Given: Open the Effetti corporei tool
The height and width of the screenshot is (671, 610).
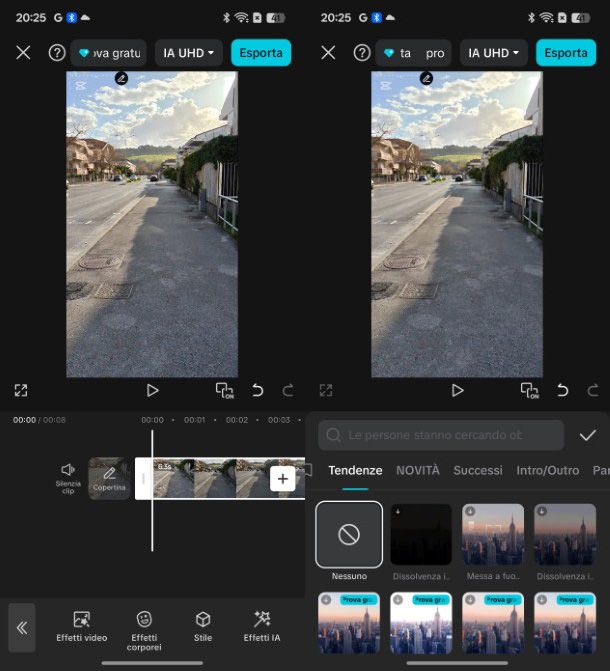Looking at the screenshot, I should coord(144,626).
